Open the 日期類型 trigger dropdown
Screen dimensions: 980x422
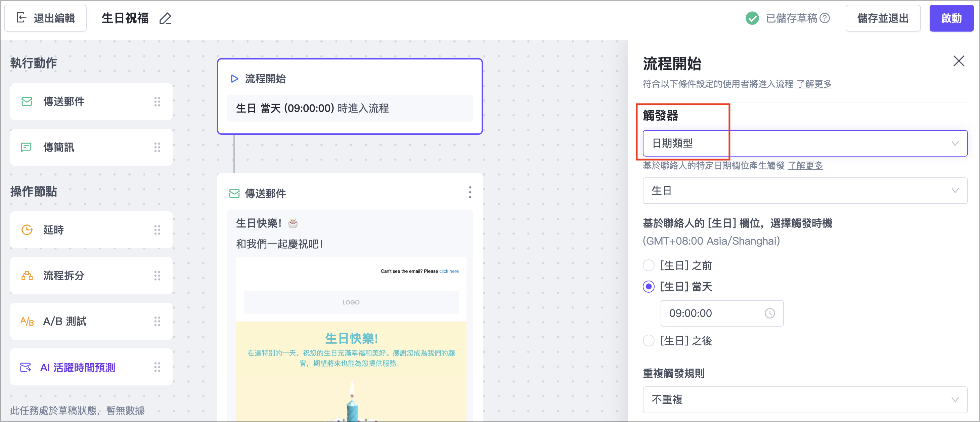(805, 143)
